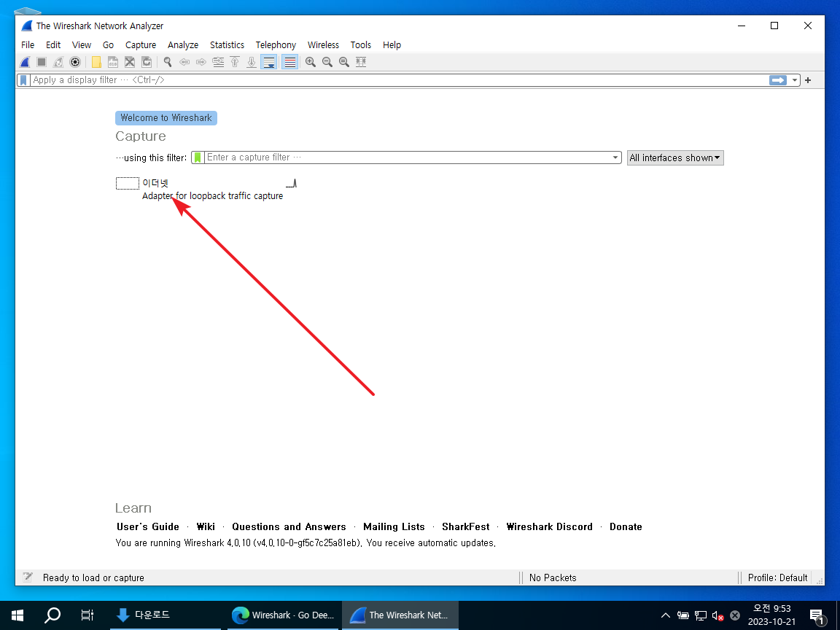Open the Help menu
Image resolution: width=840 pixels, height=630 pixels.
click(392, 45)
